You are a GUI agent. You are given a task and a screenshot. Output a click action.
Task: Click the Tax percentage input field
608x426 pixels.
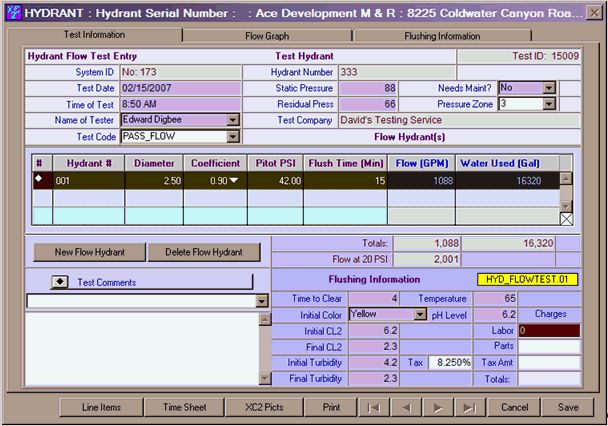(450, 362)
